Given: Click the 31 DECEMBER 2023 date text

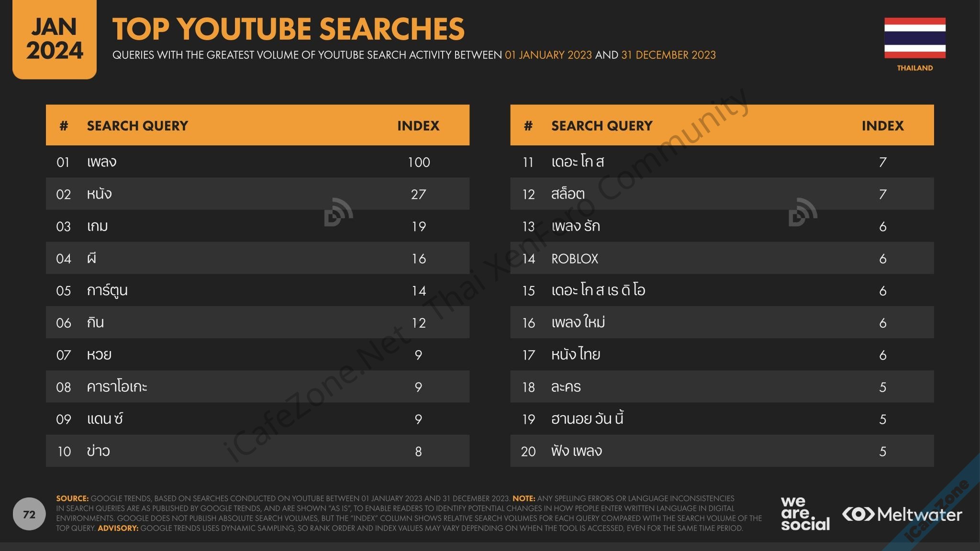Looking at the screenshot, I should tap(668, 55).
